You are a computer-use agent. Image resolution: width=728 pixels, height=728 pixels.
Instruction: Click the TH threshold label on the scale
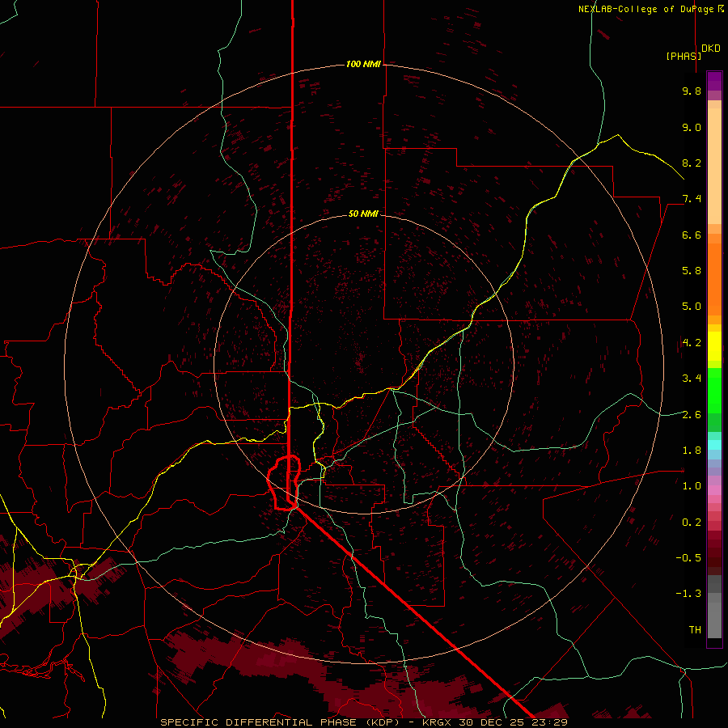point(695,630)
